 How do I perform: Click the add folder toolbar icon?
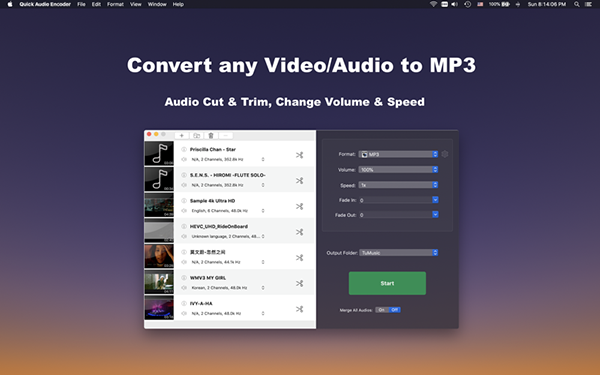tap(196, 135)
